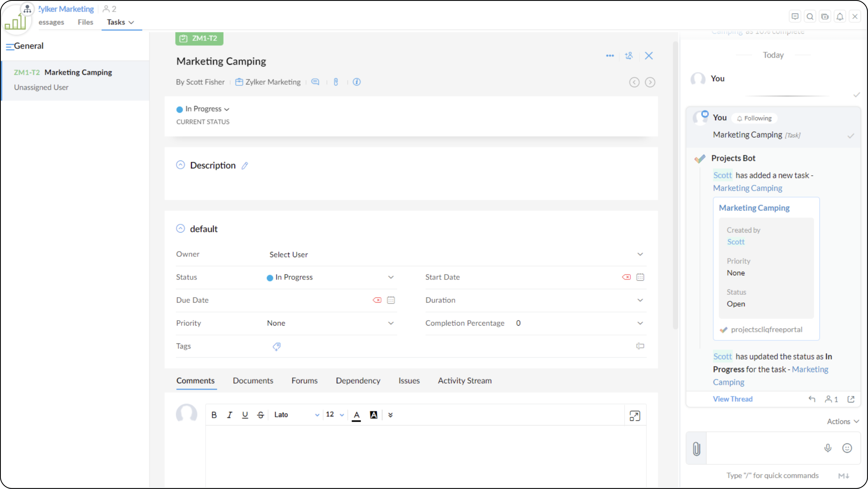
Task: Open the emoji picker smiley icon
Action: point(847,448)
